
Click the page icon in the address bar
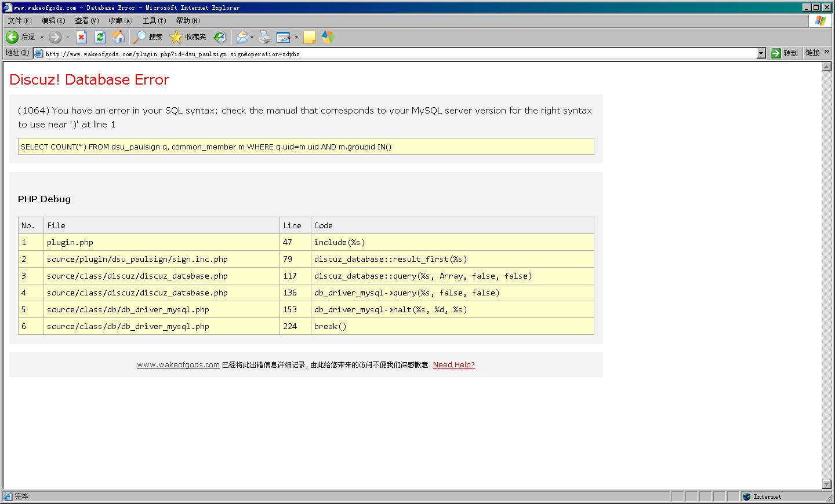[39, 53]
